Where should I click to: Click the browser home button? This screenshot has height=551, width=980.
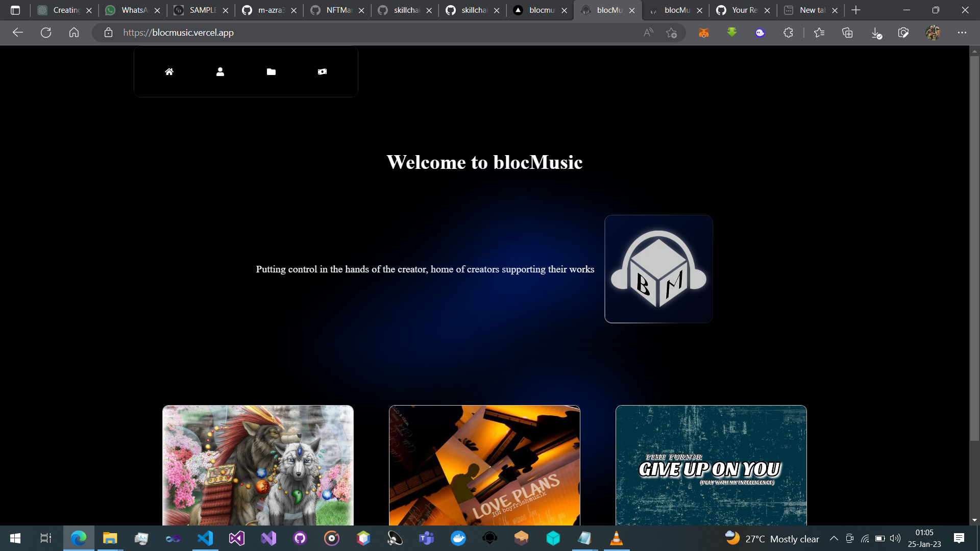click(x=74, y=33)
